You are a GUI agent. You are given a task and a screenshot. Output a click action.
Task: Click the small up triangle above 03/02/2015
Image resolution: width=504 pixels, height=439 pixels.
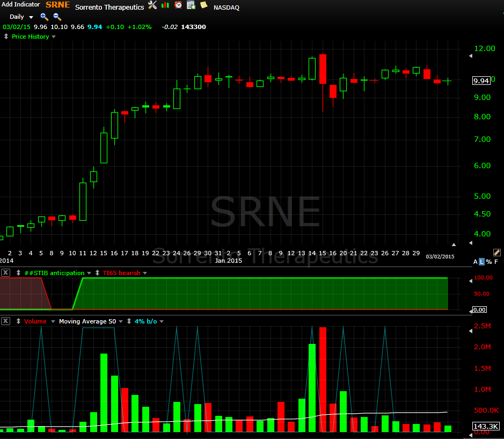pos(454,244)
